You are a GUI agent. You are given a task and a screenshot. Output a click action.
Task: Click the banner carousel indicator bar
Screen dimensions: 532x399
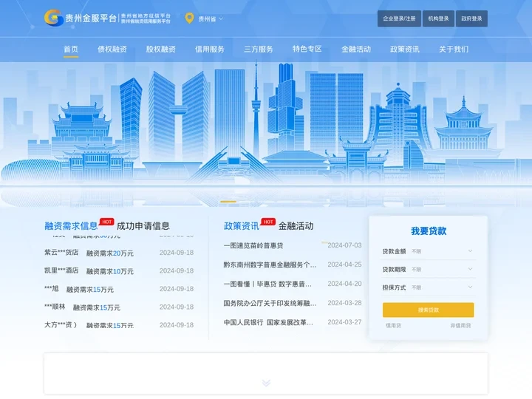pyautogui.click(x=228, y=202)
